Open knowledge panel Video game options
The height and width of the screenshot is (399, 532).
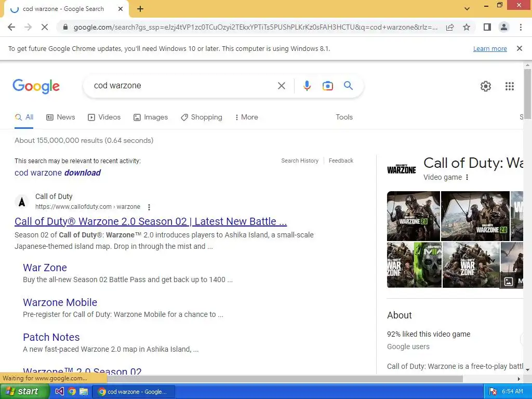pyautogui.click(x=467, y=178)
